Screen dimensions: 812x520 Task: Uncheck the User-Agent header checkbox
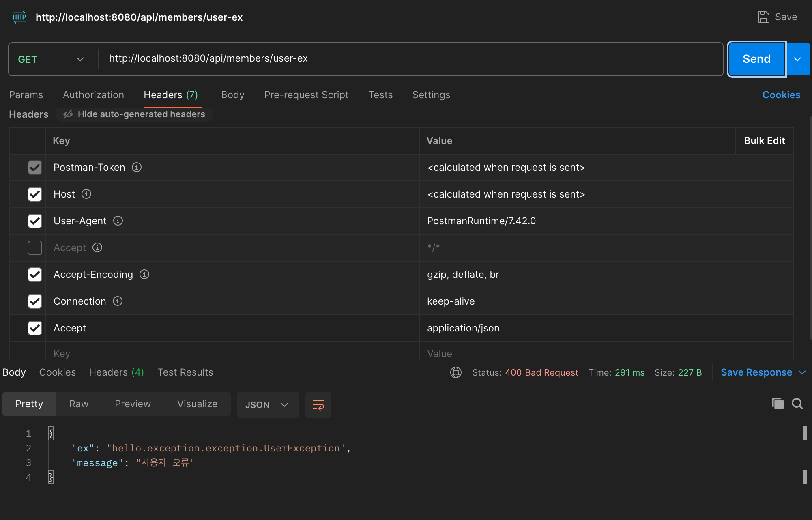tap(35, 221)
